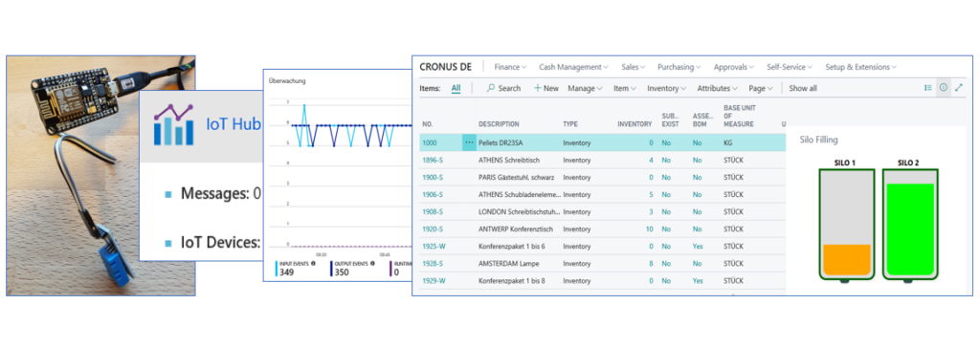
Task: Open the Cash Management dropdown
Action: pyautogui.click(x=573, y=67)
